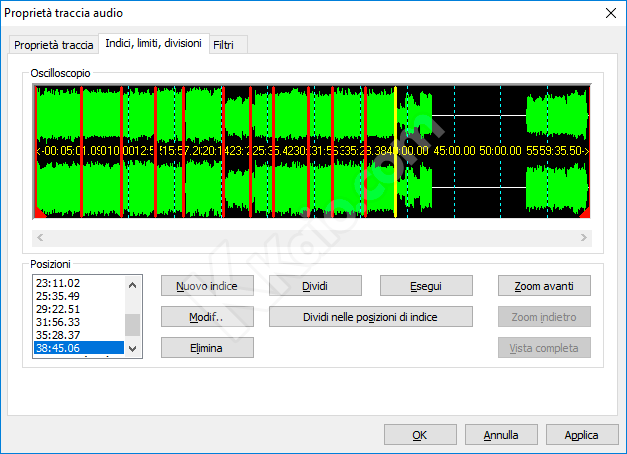Click the positions list up arrow

[133, 285]
